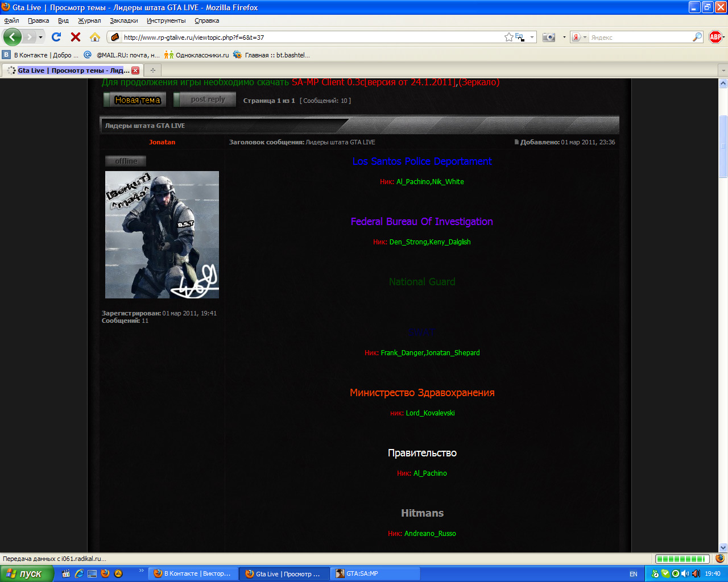The width and height of the screenshot is (728, 582).
Task: Click the EN language indicator
Action: point(634,574)
